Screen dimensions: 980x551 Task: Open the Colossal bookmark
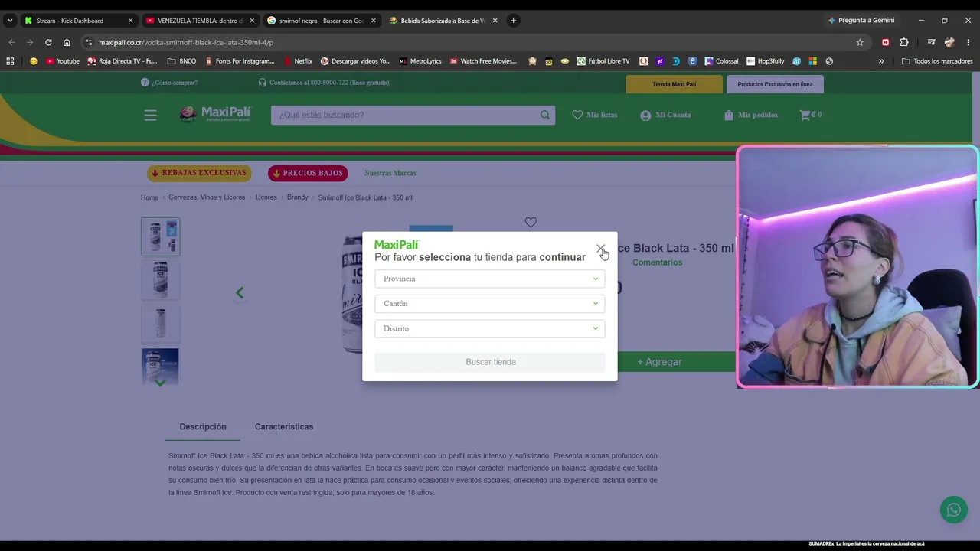[721, 61]
